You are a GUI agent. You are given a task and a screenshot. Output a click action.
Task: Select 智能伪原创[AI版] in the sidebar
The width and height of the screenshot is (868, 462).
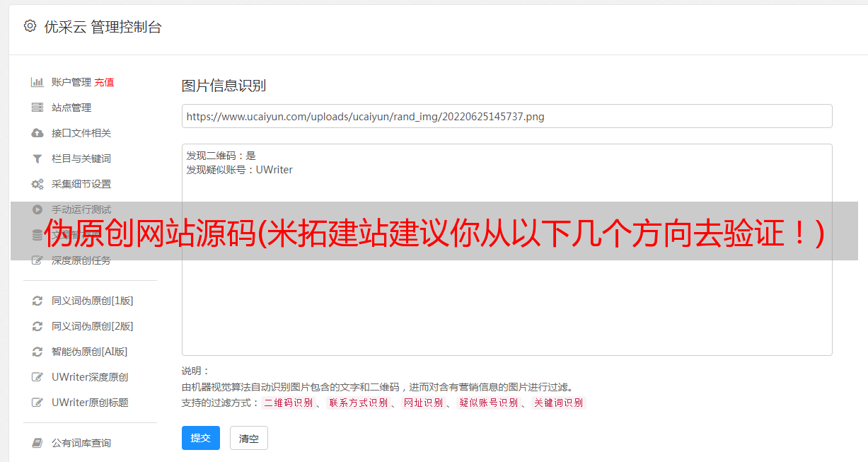(90, 352)
